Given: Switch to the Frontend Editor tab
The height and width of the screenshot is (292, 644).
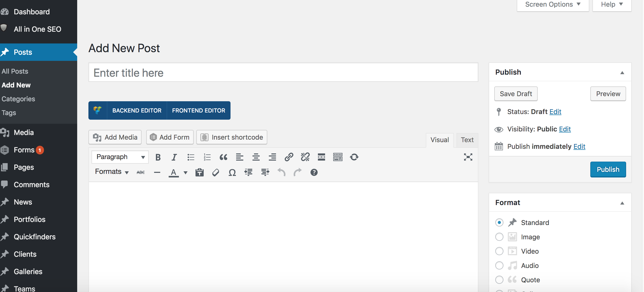Looking at the screenshot, I should pos(198,110).
